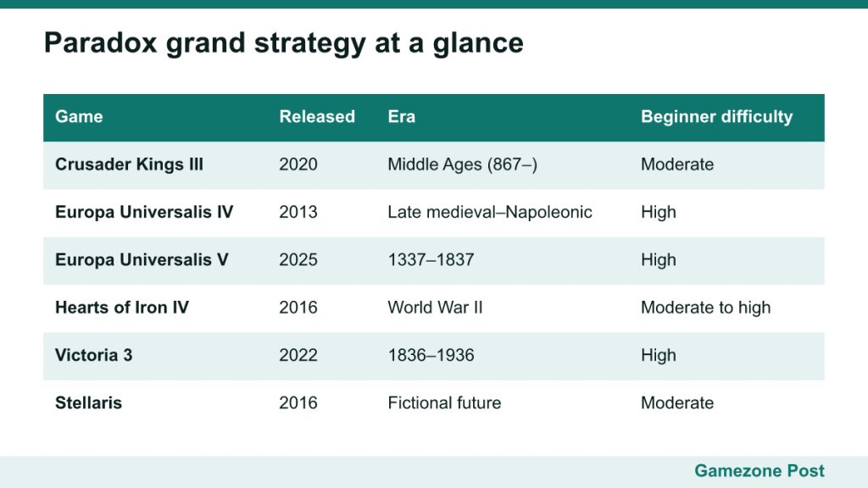Click the "Era" column header
This screenshot has width=868, height=488.
tap(401, 117)
